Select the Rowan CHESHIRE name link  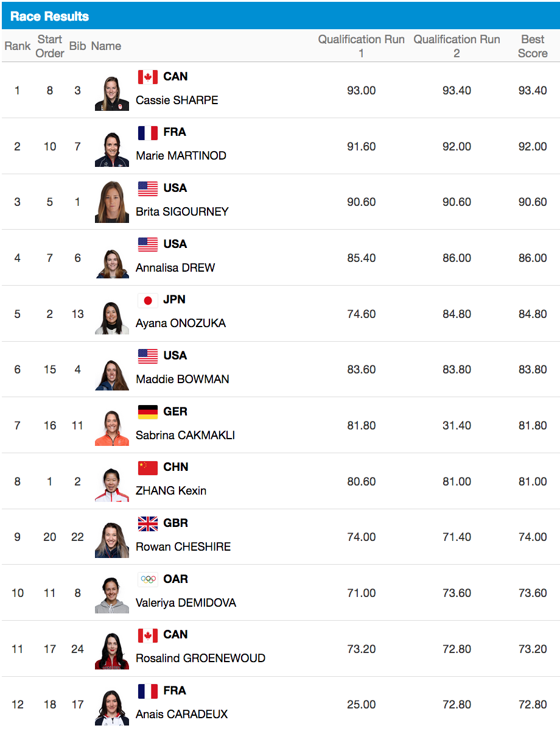[x=183, y=546]
